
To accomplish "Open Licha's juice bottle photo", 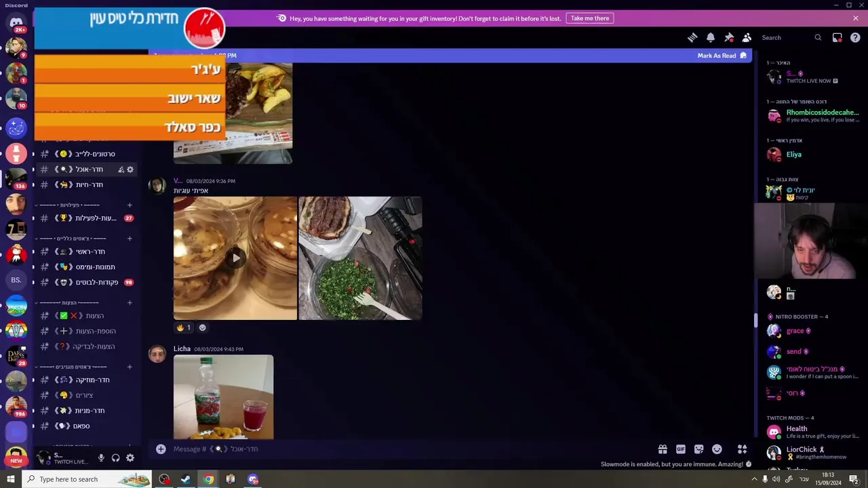I will [x=223, y=397].
